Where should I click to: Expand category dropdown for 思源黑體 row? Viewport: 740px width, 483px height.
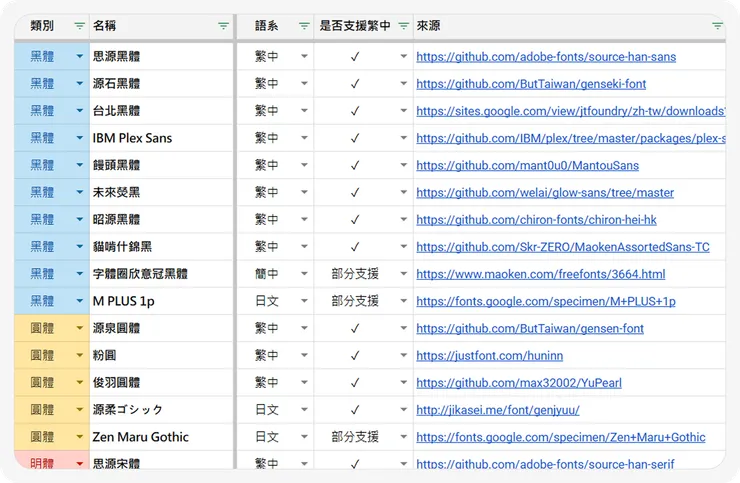(x=80, y=57)
